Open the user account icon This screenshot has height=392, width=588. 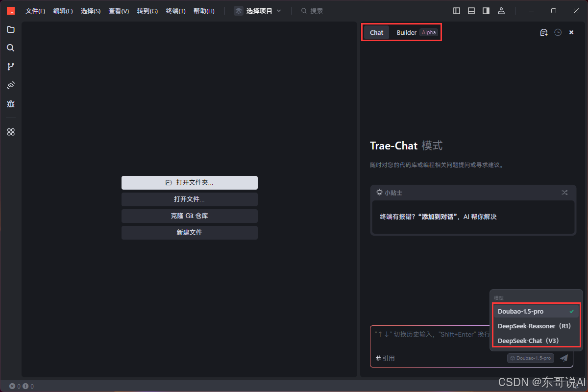[501, 11]
